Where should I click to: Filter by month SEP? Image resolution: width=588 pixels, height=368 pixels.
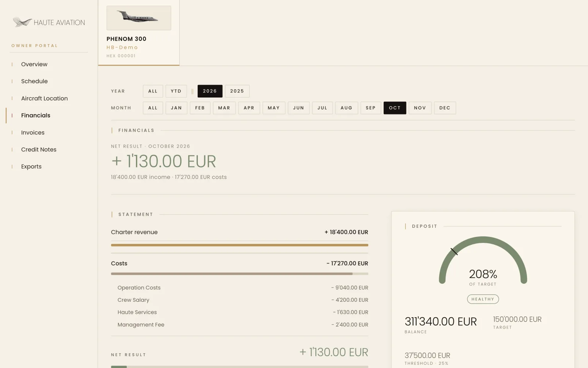coord(371,108)
